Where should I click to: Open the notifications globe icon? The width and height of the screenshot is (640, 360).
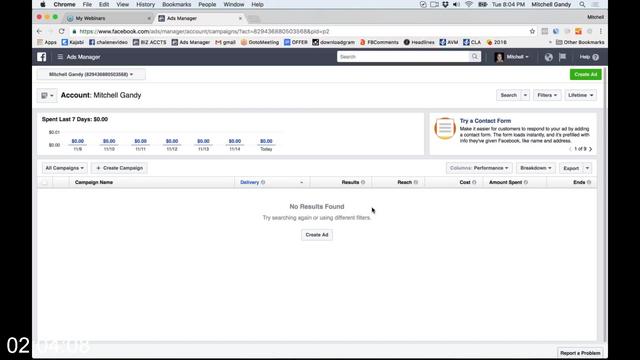click(x=549, y=57)
